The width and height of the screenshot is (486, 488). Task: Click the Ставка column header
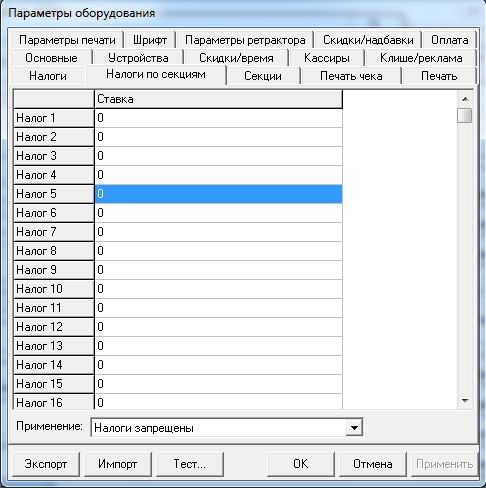[x=218, y=99]
